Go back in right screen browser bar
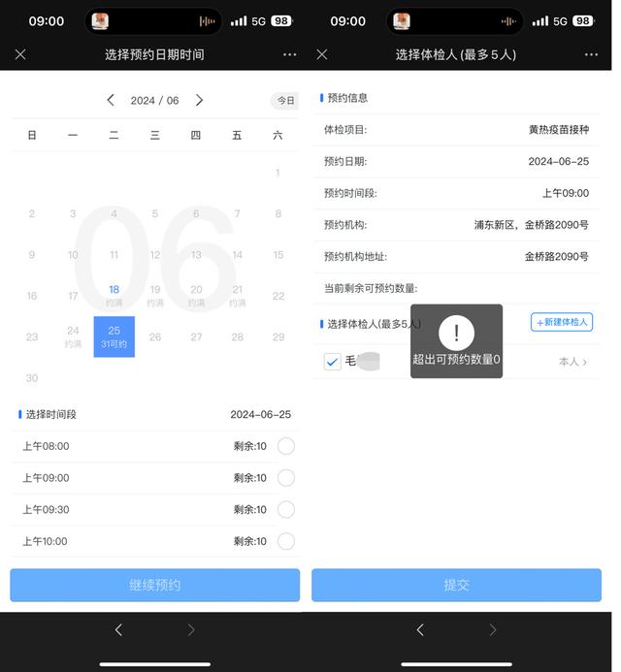This screenshot has height=672, width=621. 420,629
